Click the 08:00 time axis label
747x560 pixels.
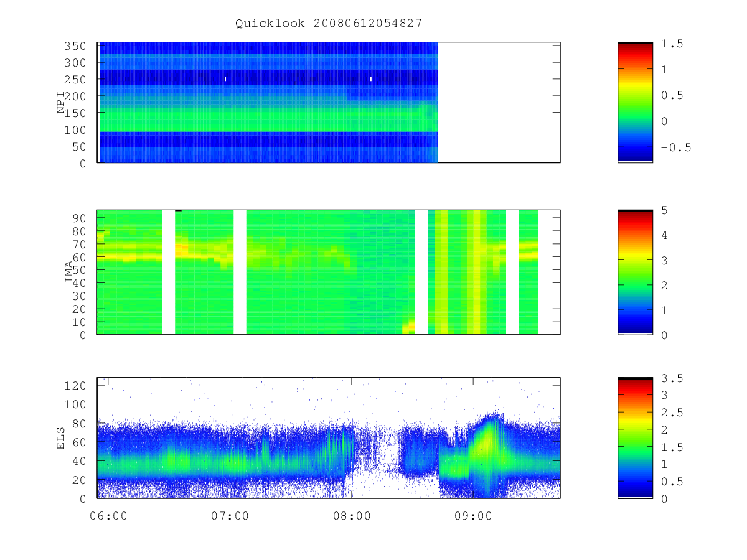tap(353, 516)
